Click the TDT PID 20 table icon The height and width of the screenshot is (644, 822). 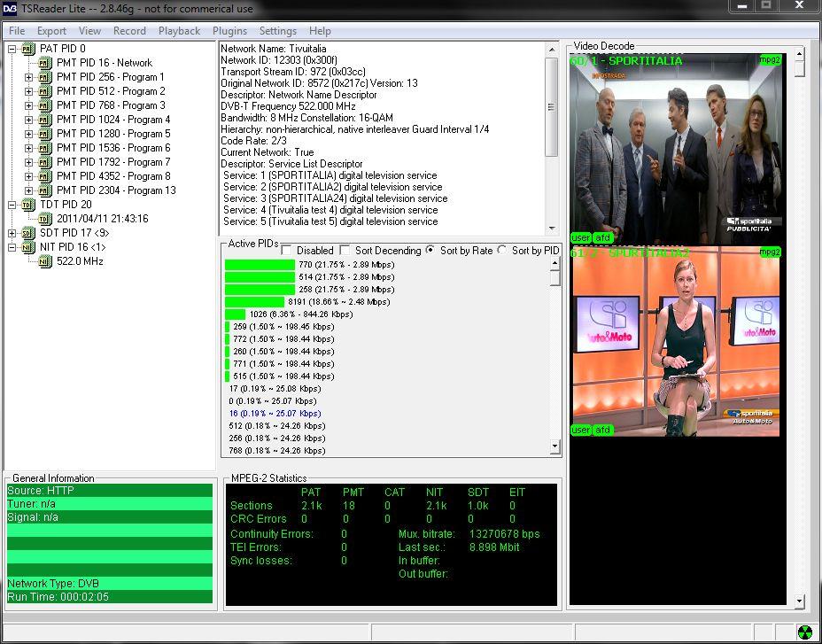(28, 205)
